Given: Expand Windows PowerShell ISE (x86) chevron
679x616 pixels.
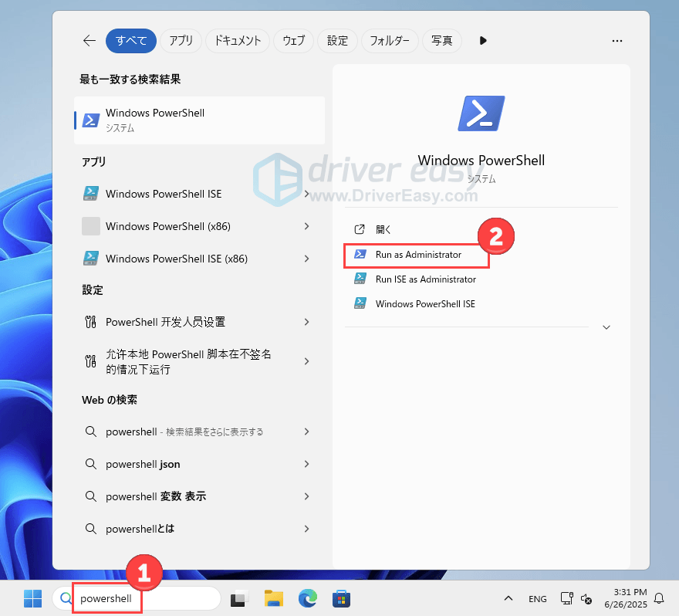Looking at the screenshot, I should click(x=306, y=259).
